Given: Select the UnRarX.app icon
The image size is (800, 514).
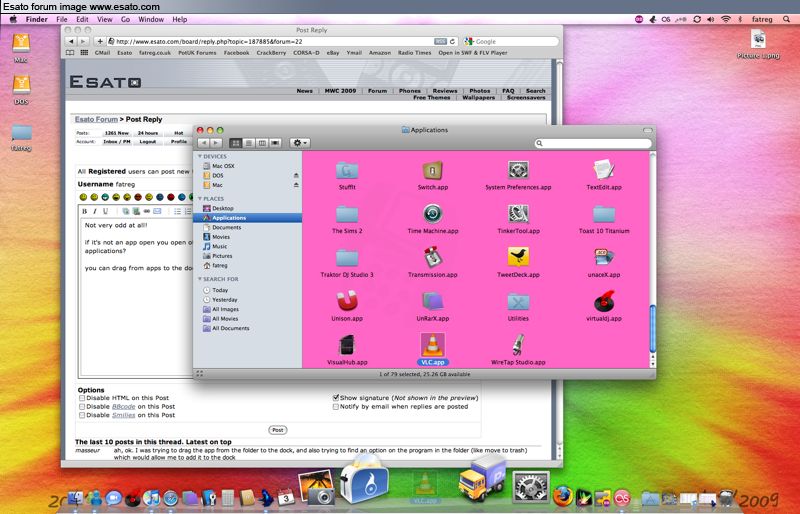Looking at the screenshot, I should (x=432, y=301).
